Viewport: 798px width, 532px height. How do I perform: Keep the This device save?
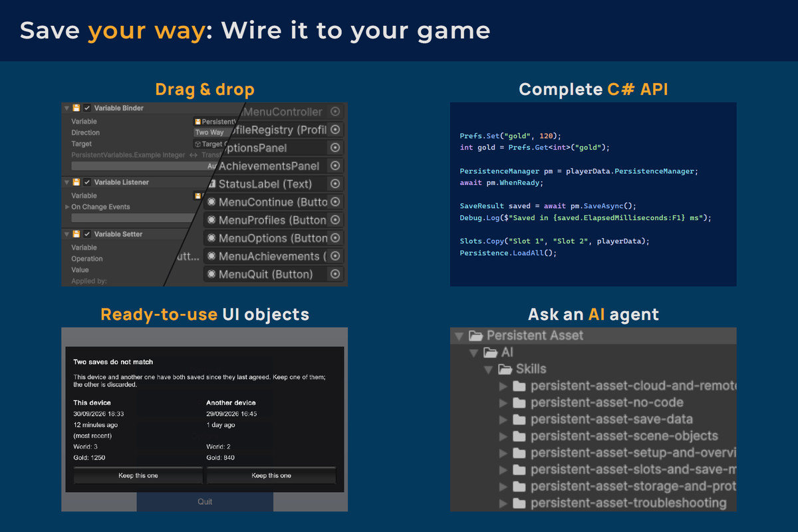coord(138,475)
